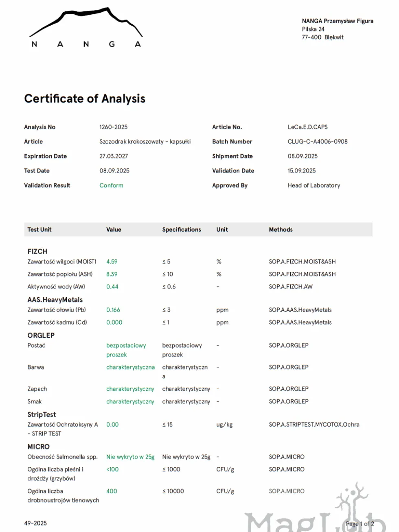Image resolution: width=399 pixels, height=532 pixels.
Task: Select the expiration date "27.03.2027"
Action: tap(114, 156)
